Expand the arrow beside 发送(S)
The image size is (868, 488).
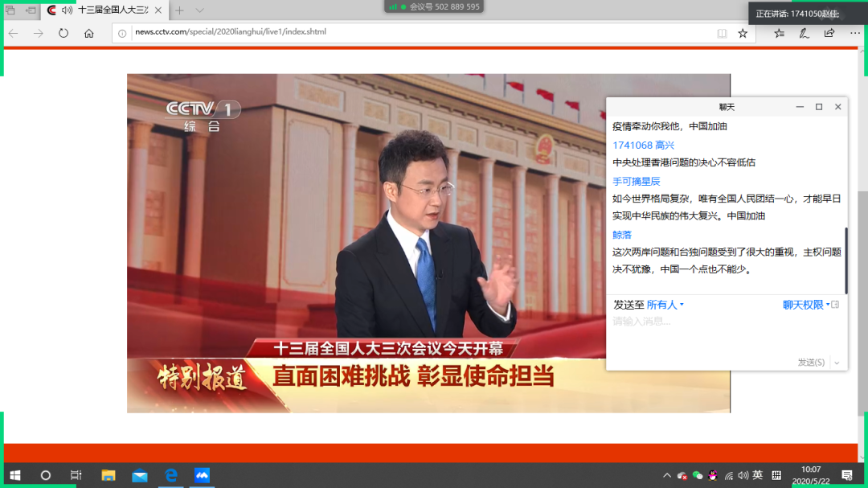click(x=837, y=363)
